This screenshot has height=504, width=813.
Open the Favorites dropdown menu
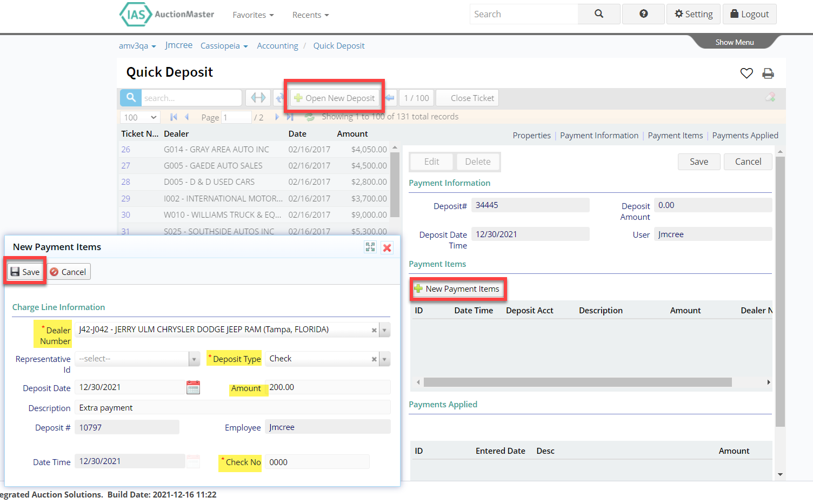pyautogui.click(x=253, y=15)
